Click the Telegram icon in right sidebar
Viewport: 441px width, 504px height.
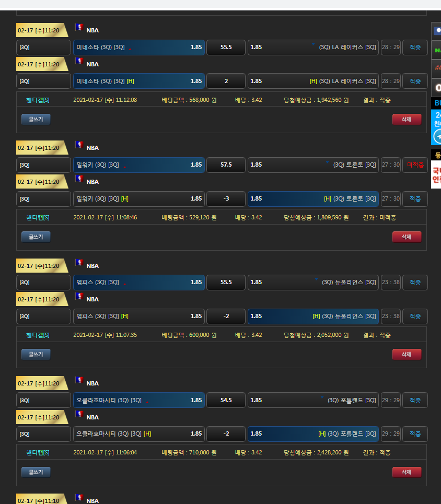coord(437,136)
